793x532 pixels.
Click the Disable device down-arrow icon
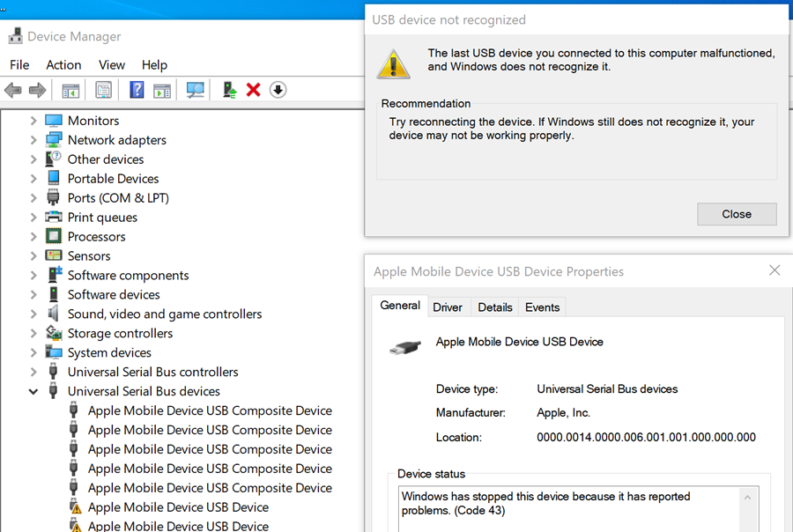click(278, 90)
